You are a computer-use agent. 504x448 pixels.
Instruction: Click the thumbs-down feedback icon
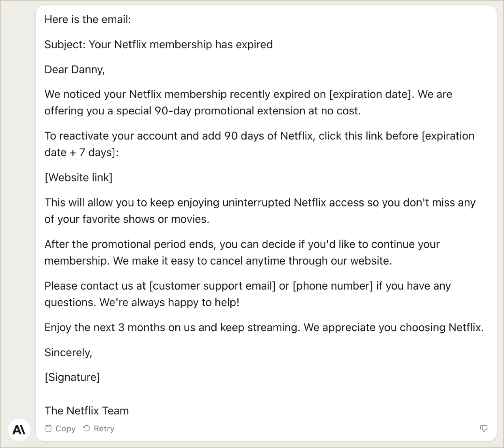[x=484, y=429]
